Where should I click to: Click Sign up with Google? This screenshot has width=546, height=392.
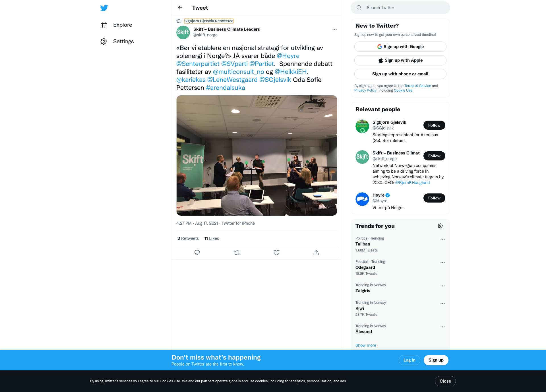[x=400, y=47]
